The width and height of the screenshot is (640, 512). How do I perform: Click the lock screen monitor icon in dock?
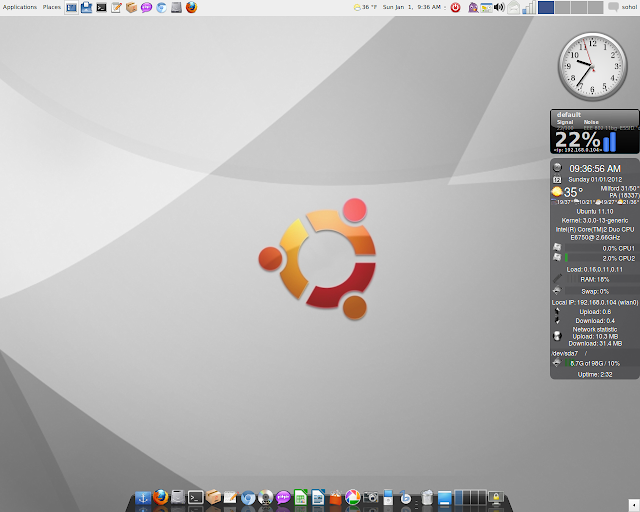496,498
